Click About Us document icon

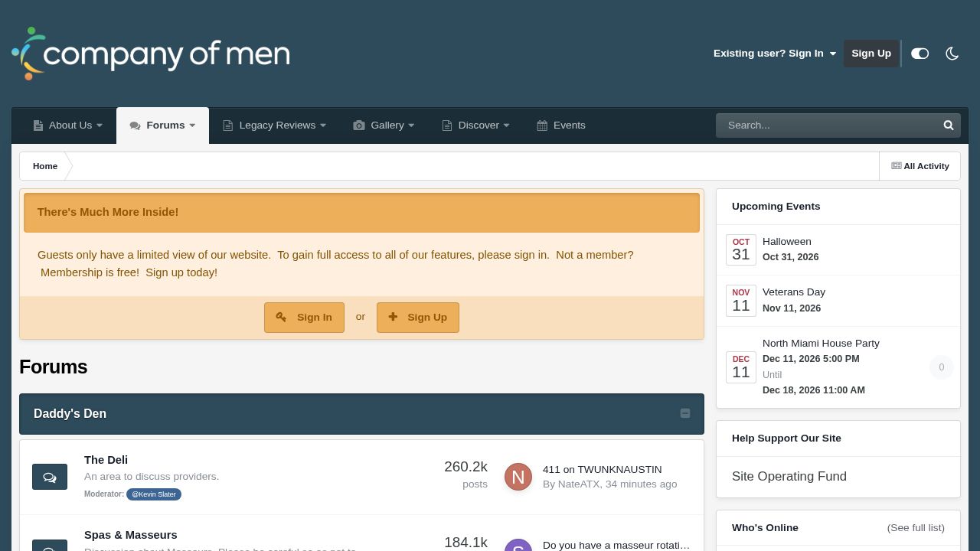pos(38,126)
